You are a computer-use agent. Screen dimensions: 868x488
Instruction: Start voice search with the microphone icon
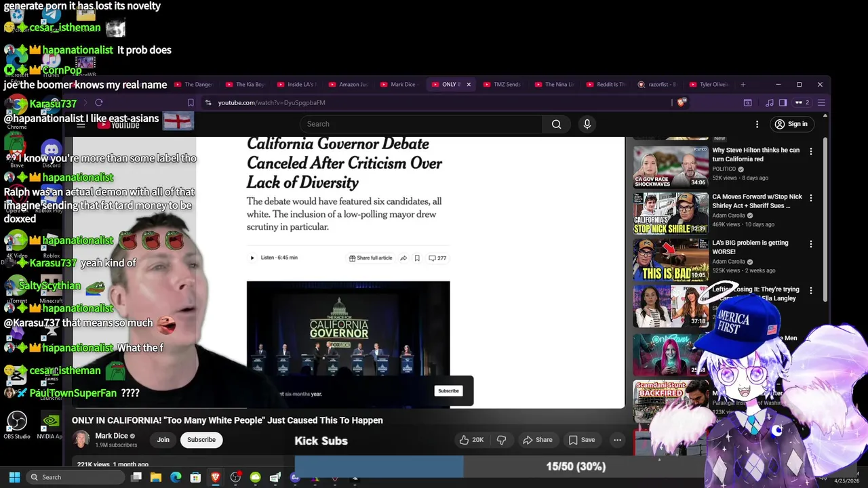click(587, 124)
